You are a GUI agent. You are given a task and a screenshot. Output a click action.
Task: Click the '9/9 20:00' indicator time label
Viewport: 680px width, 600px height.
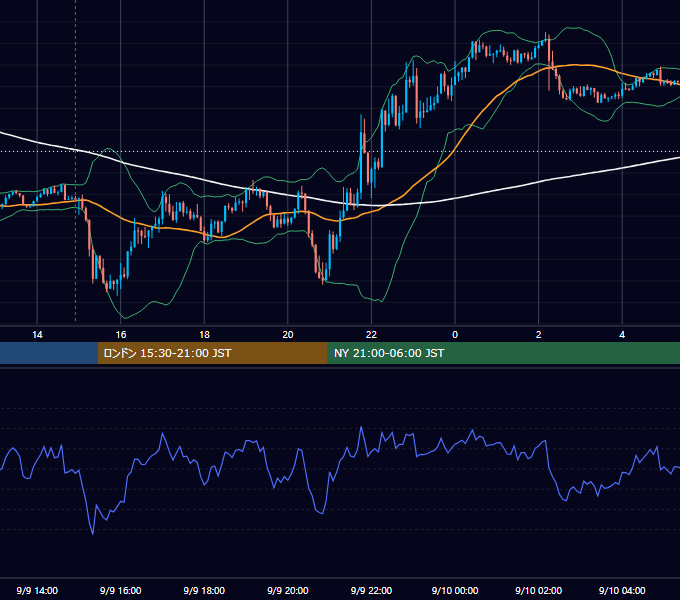point(288,590)
